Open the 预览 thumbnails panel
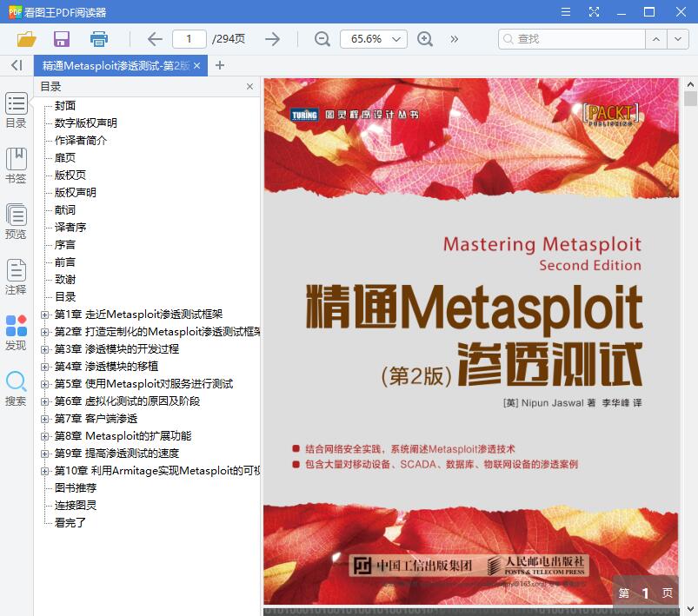The width and height of the screenshot is (698, 616). [16, 222]
